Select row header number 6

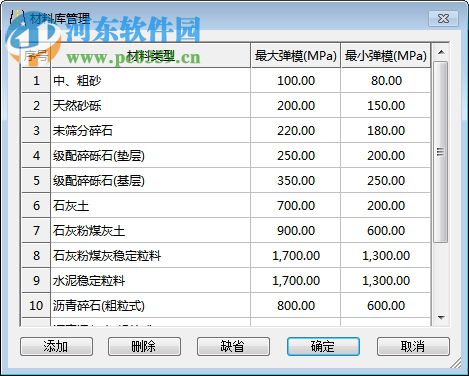pyautogui.click(x=36, y=206)
